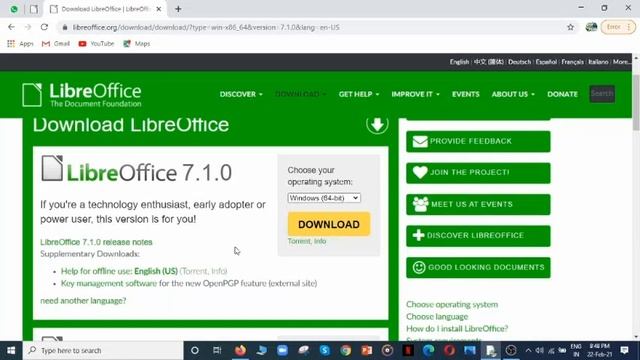Screen dimensions: 640x360
Task: Expand the DOWNLOAD menu
Action: [300, 94]
